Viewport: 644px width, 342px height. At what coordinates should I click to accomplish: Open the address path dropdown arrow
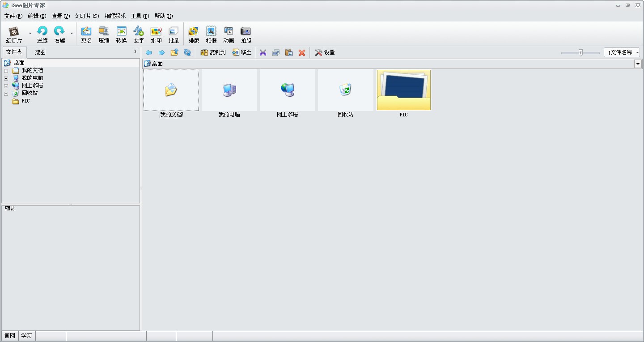638,64
